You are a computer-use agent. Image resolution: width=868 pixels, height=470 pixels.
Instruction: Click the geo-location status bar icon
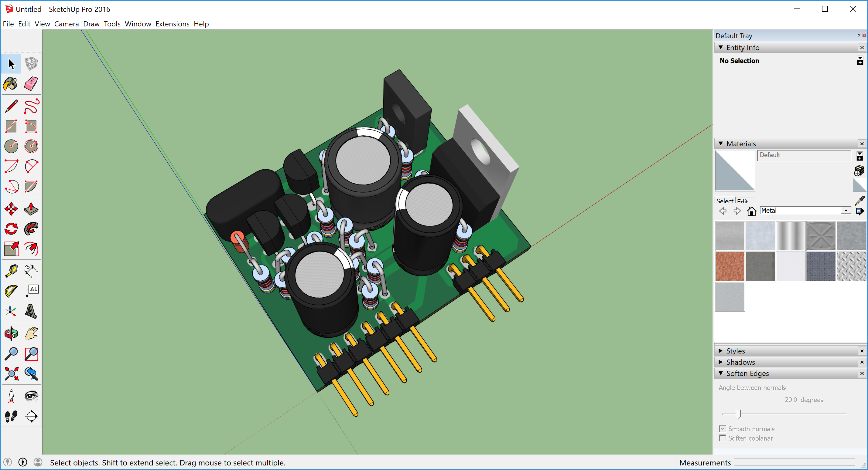coord(8,462)
